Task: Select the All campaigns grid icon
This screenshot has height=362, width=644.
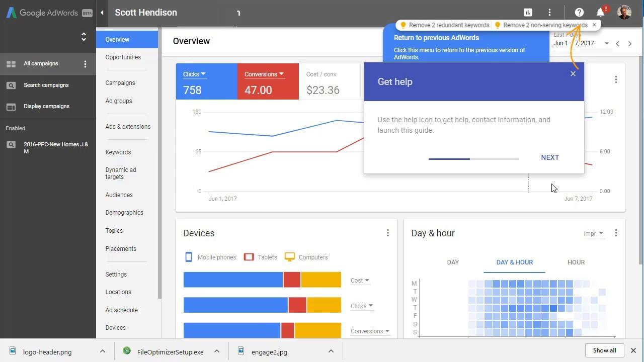Action: tap(12, 63)
